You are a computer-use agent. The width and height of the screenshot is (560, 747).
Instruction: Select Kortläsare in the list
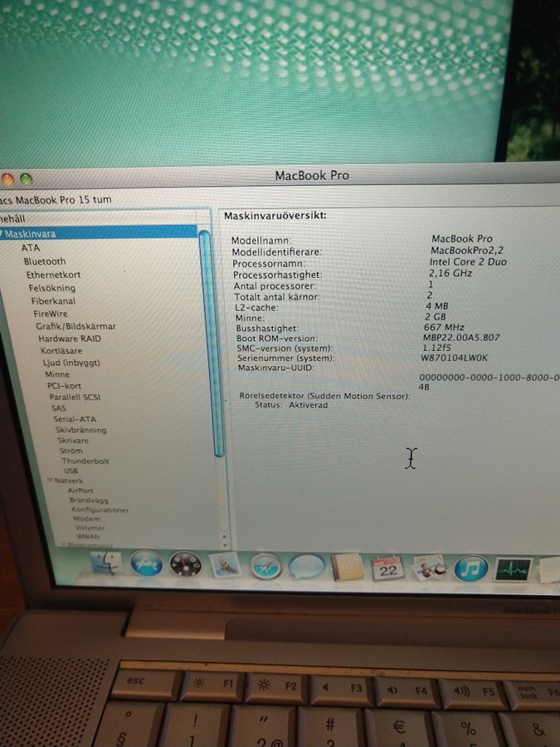pos(61,350)
